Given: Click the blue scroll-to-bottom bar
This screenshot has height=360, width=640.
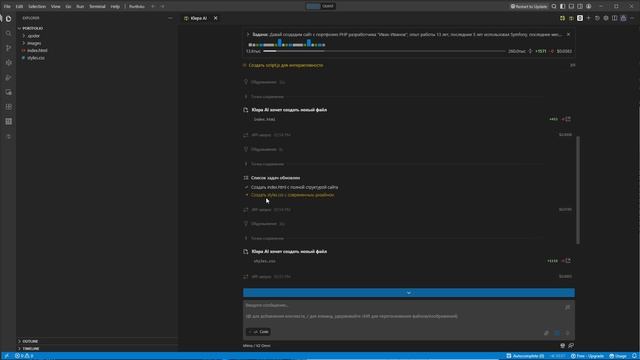Looking at the screenshot, I should pyautogui.click(x=409, y=293).
